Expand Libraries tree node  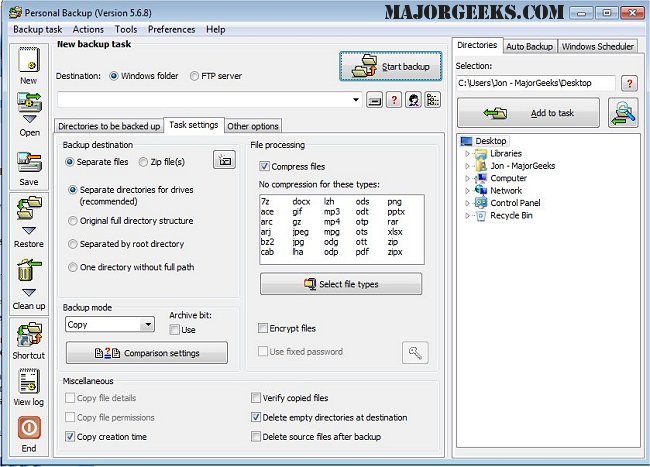[x=467, y=154]
